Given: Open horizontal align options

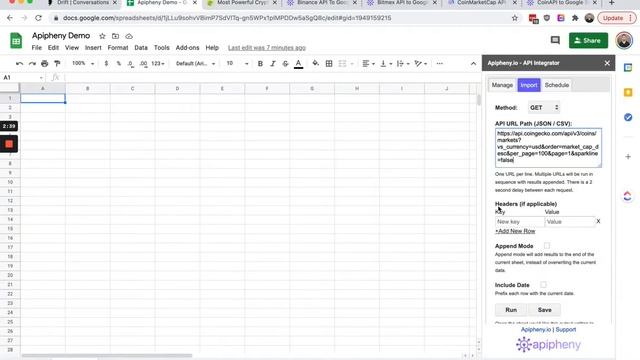Looking at the screenshot, I should coord(368,64).
